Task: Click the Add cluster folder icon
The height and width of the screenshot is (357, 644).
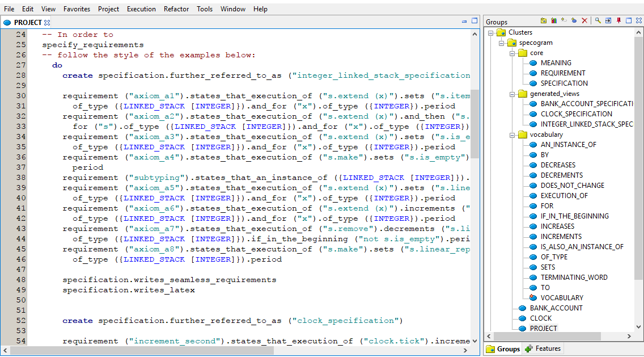Action: coord(544,21)
